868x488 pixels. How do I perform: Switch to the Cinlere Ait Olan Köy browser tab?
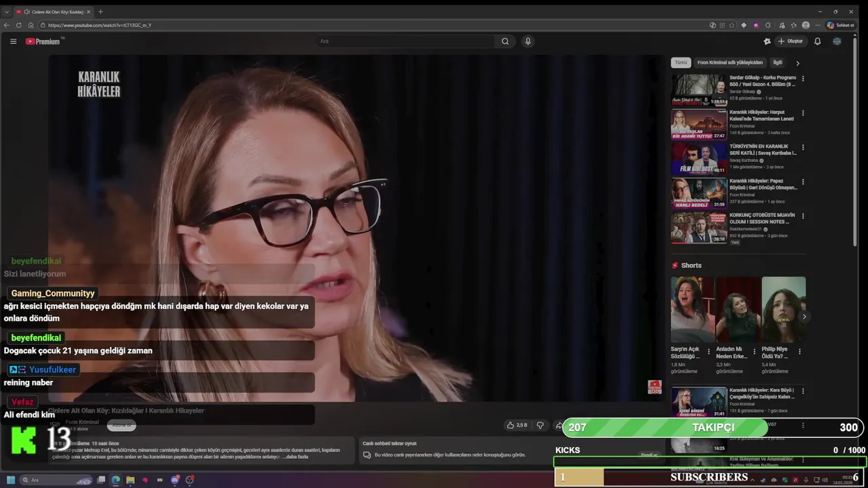[53, 12]
